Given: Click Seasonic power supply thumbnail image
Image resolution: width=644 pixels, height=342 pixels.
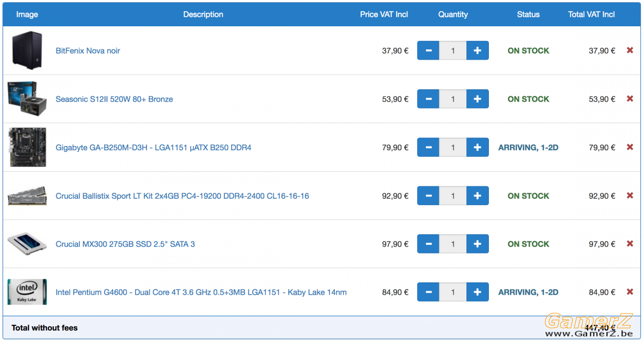Looking at the screenshot, I should (27, 98).
